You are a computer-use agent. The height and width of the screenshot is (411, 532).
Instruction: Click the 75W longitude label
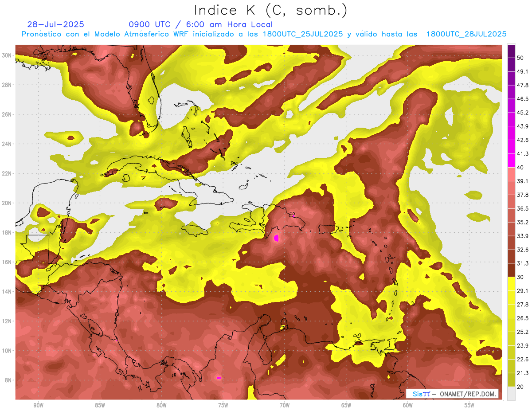[223, 405]
